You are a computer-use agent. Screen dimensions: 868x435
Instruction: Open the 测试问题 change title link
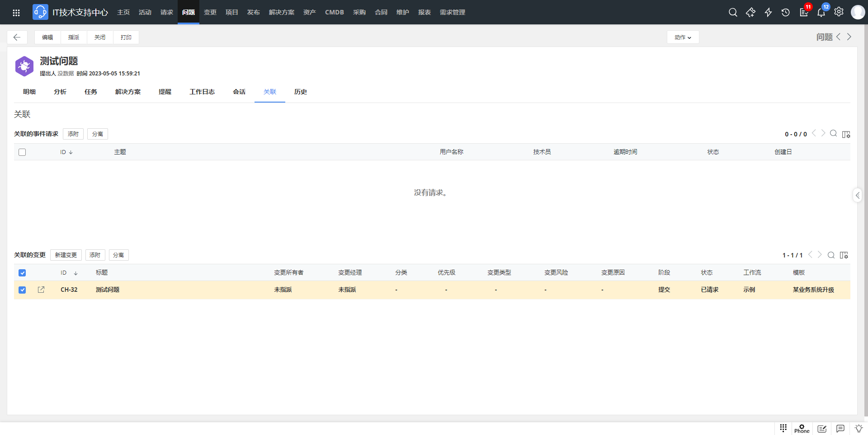tap(108, 290)
